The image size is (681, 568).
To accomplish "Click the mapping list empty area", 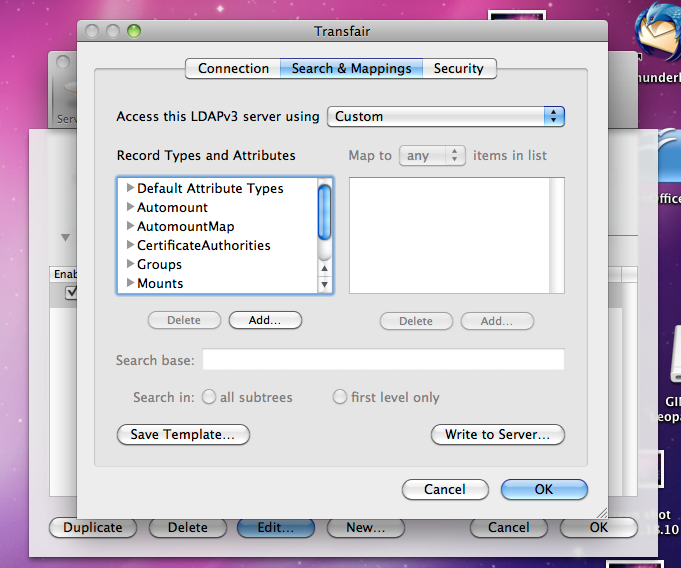I will coord(450,235).
